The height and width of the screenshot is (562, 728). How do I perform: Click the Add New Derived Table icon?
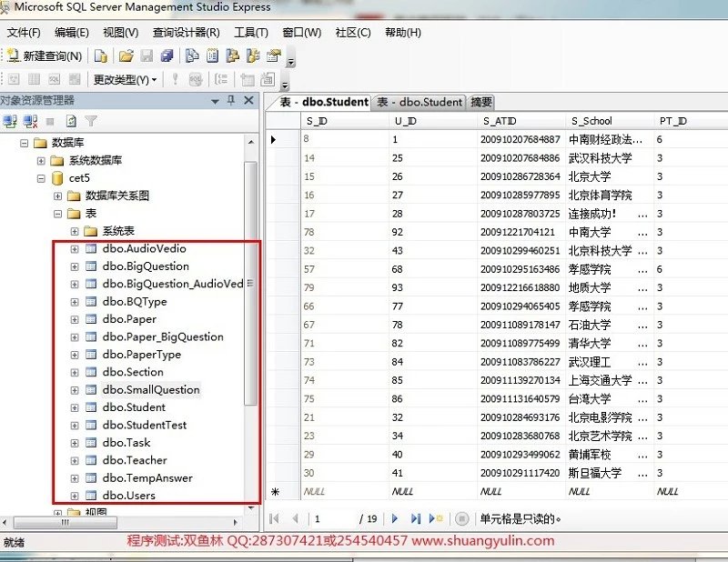pos(268,80)
